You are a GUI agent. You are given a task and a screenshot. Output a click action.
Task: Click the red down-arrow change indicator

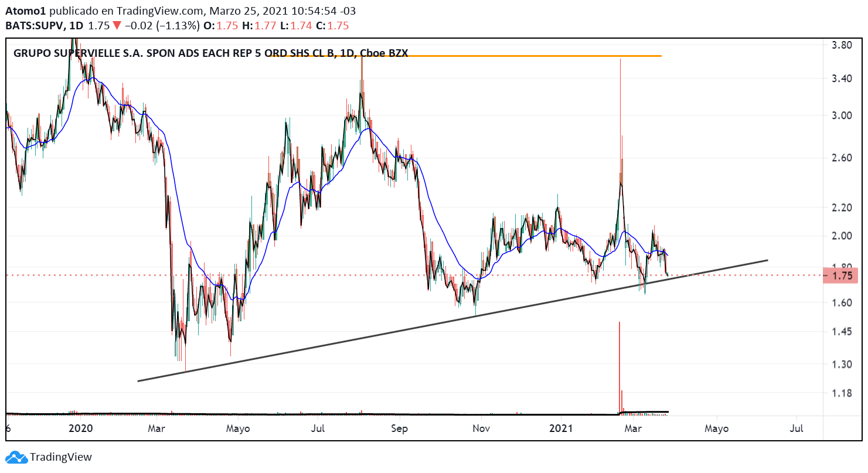click(117, 26)
